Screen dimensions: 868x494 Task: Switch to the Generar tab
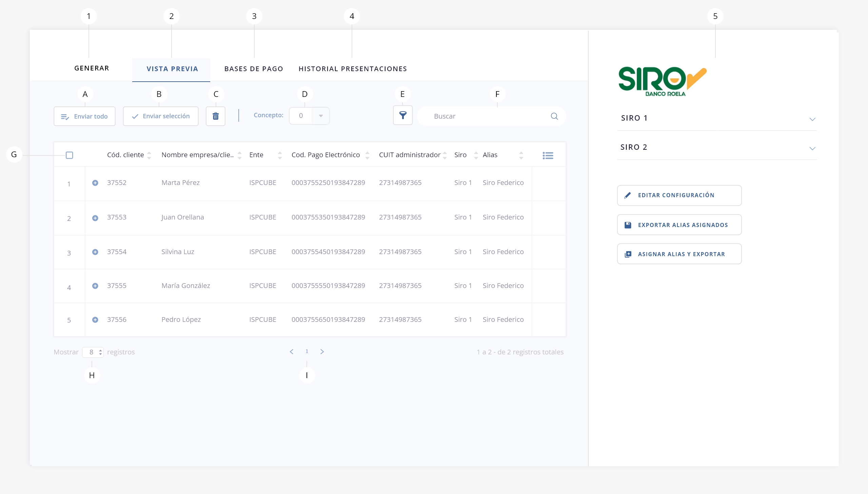92,68
